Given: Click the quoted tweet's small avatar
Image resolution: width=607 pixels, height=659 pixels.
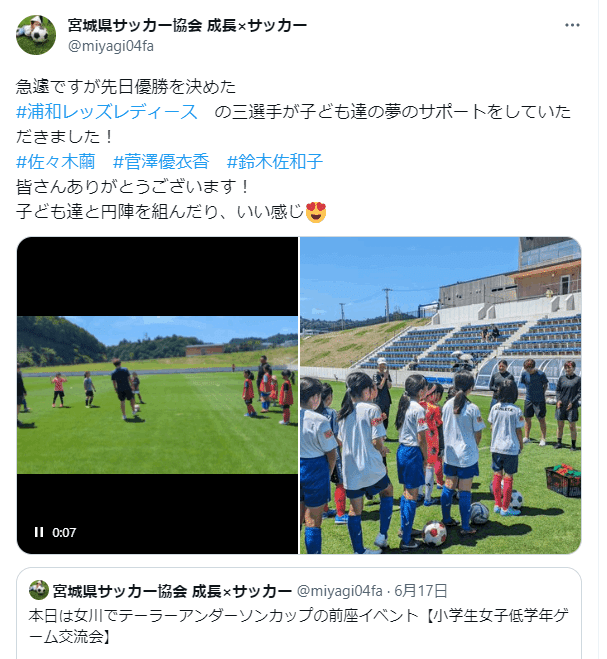Looking at the screenshot, I should pyautogui.click(x=39, y=590).
